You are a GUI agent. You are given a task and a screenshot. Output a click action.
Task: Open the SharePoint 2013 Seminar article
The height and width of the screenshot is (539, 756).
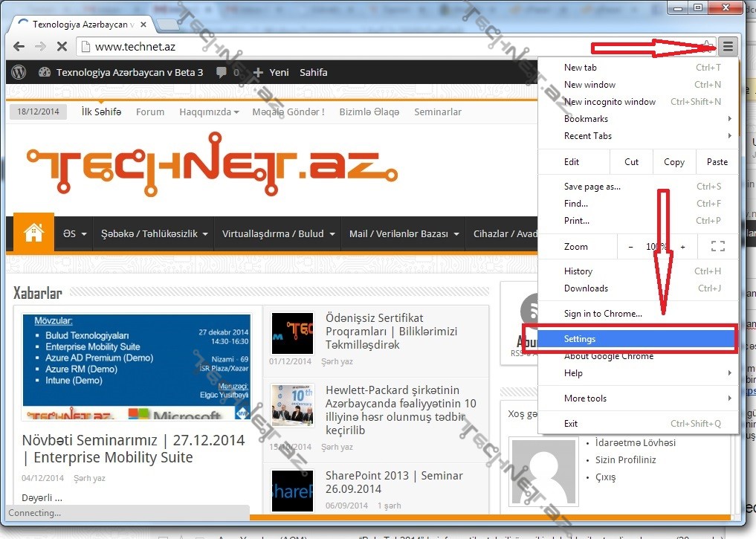(x=394, y=482)
